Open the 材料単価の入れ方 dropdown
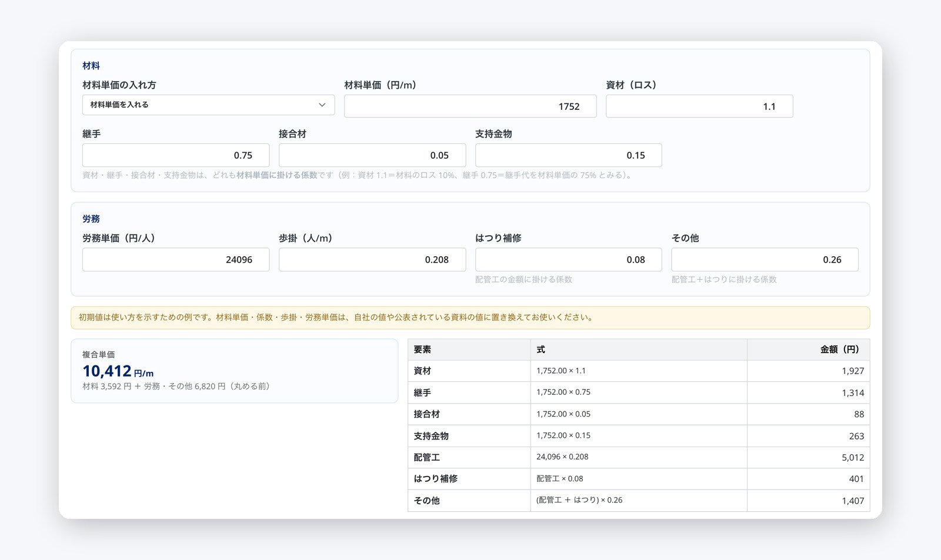Image resolution: width=941 pixels, height=560 pixels. click(x=208, y=105)
